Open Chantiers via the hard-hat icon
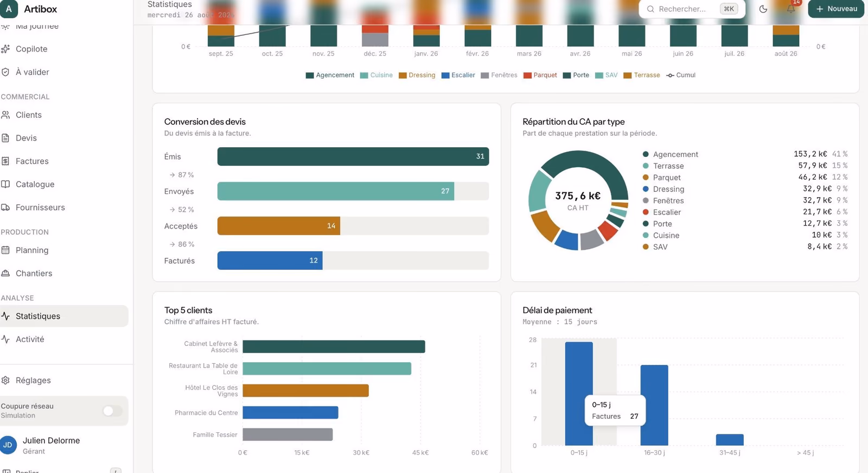 pyautogui.click(x=5, y=273)
